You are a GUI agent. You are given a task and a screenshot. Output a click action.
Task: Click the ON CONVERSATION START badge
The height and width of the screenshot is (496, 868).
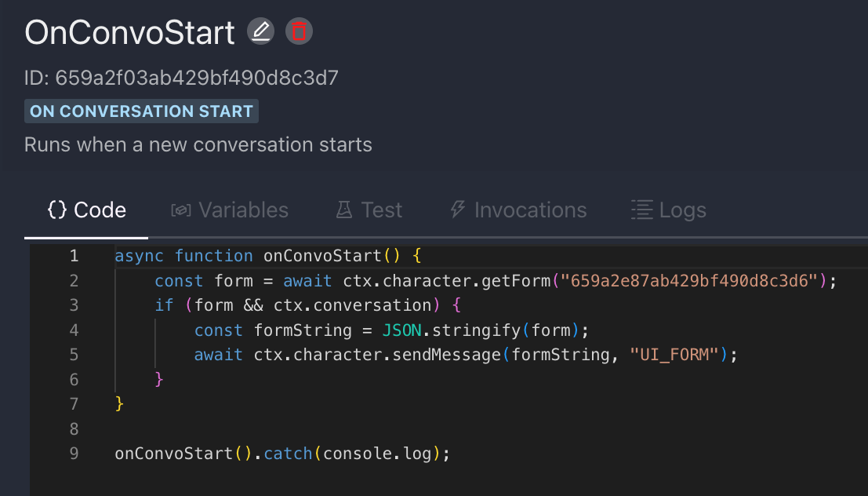tap(141, 111)
